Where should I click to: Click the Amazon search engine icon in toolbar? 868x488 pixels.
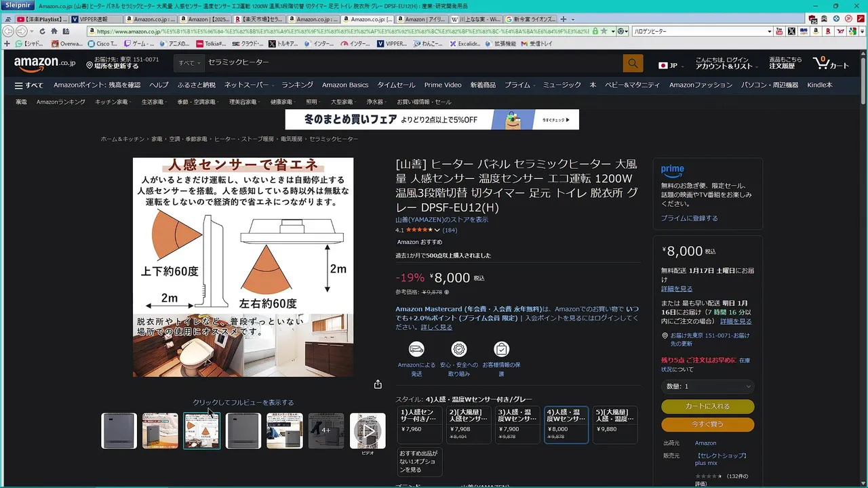click(816, 31)
